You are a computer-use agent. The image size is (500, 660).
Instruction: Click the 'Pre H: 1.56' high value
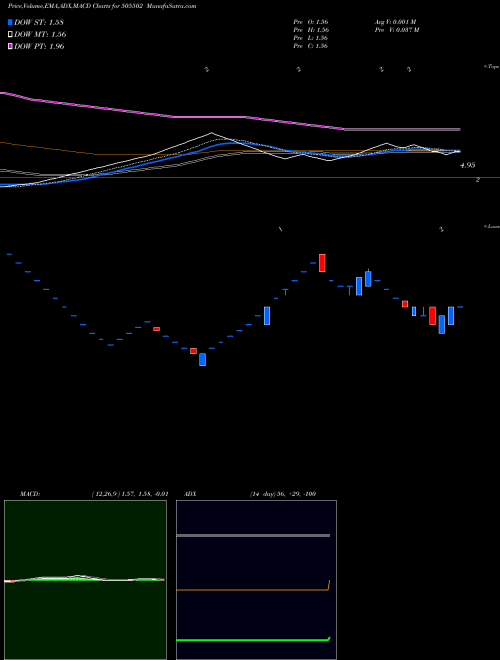pos(311,30)
